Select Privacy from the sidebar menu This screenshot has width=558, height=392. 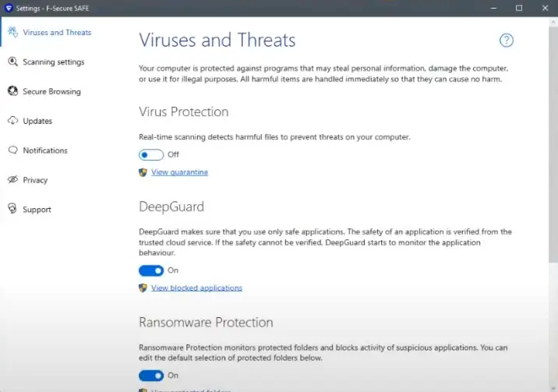pyautogui.click(x=35, y=180)
